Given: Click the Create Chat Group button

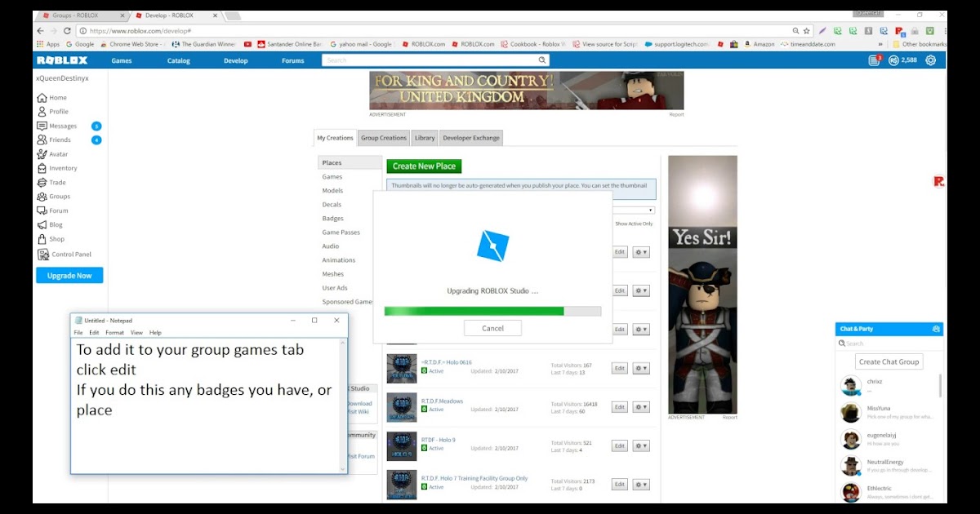Looking at the screenshot, I should click(889, 361).
